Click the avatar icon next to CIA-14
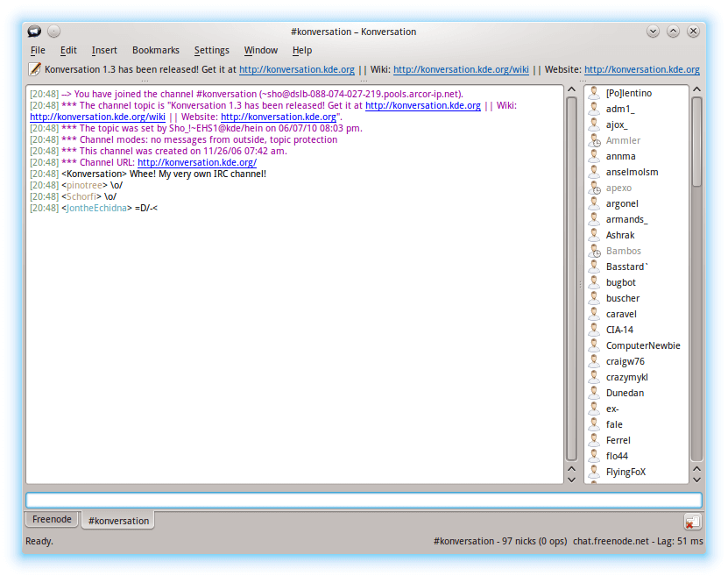728x576 pixels. [x=594, y=330]
